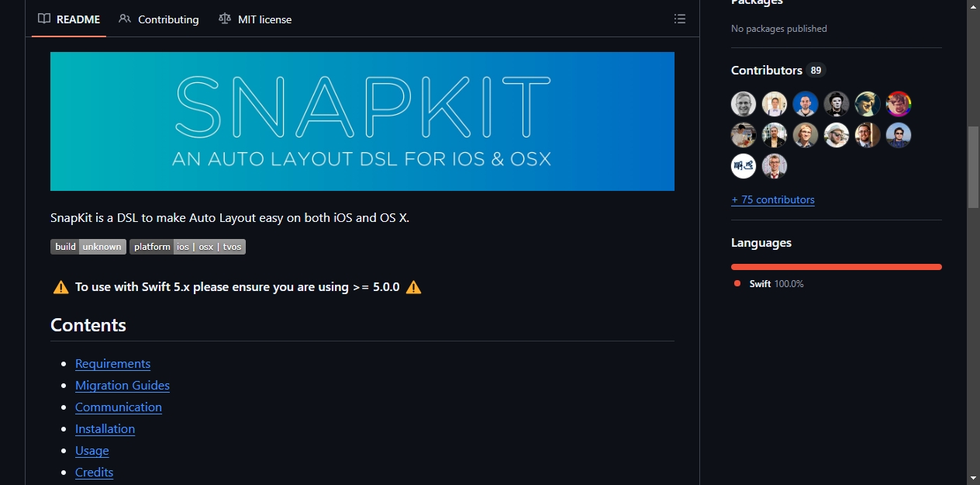Image resolution: width=980 pixels, height=485 pixels.
Task: Jump to the Requirements section
Action: point(112,363)
